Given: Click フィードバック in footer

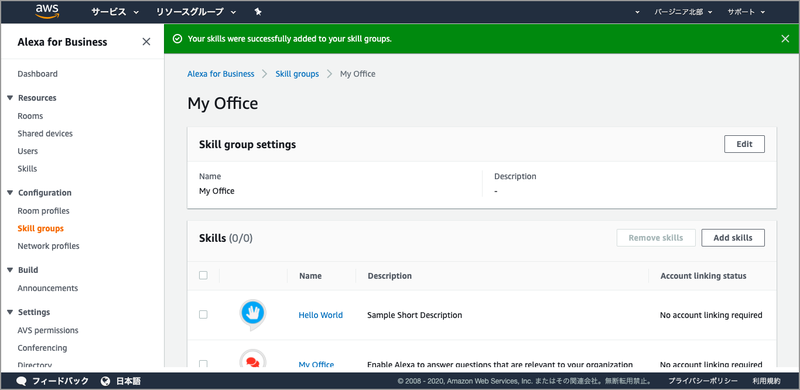Looking at the screenshot, I should pyautogui.click(x=60, y=381).
